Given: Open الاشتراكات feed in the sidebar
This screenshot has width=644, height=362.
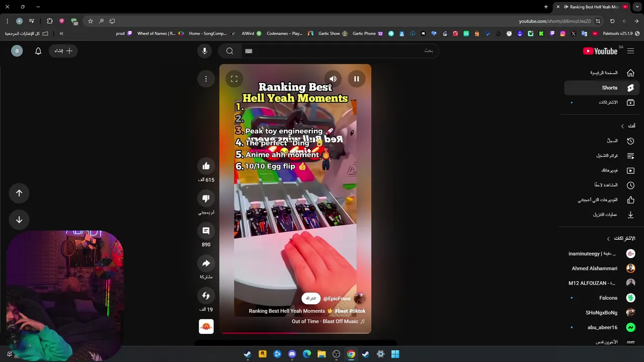Looking at the screenshot, I should coord(602,103).
